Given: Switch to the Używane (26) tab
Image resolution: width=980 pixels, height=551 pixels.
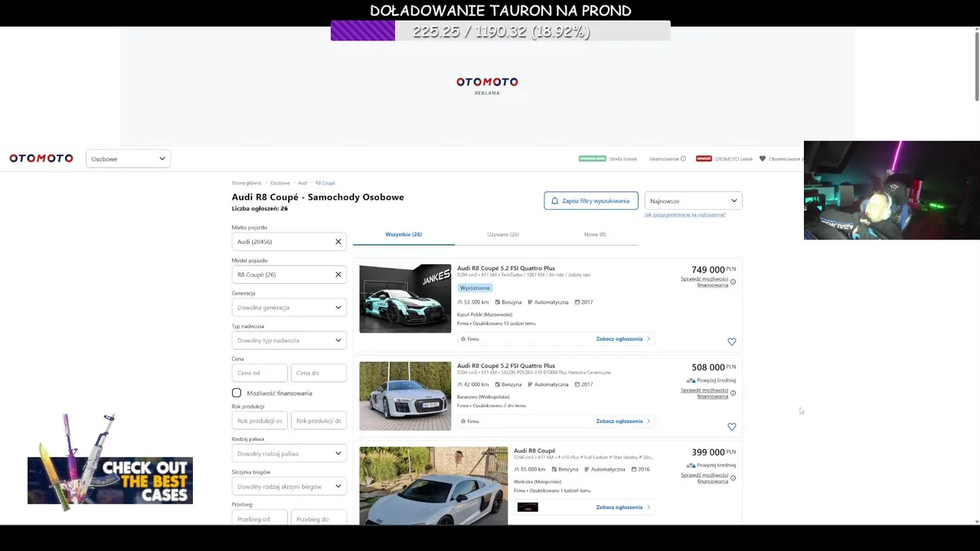Looking at the screenshot, I should [503, 234].
